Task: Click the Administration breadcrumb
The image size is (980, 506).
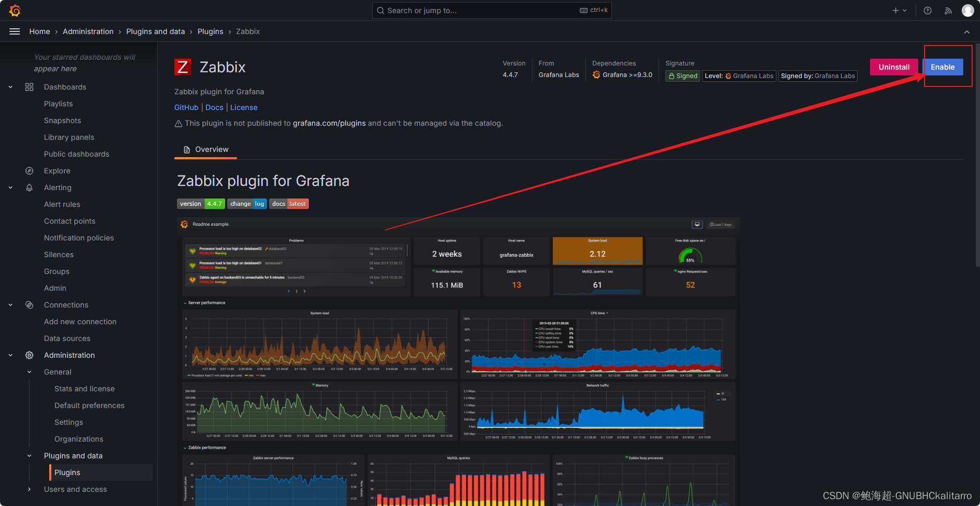Action: point(88,31)
